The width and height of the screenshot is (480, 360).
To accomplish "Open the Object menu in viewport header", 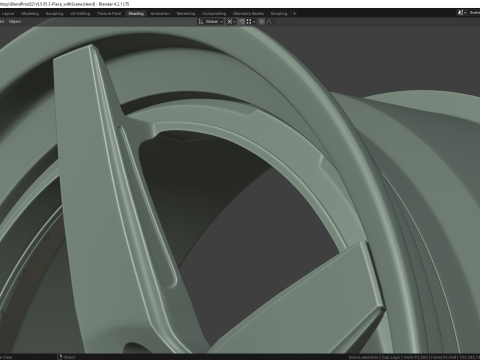I will point(15,22).
